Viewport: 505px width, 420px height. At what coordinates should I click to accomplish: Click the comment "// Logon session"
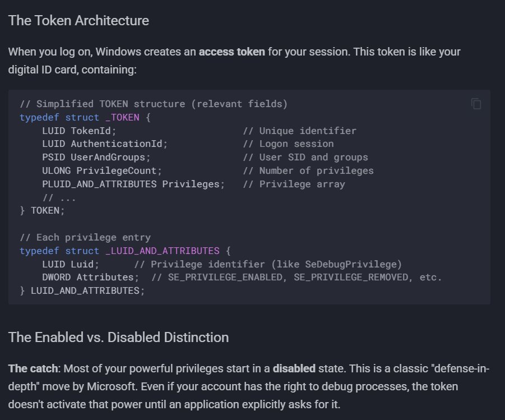(288, 144)
